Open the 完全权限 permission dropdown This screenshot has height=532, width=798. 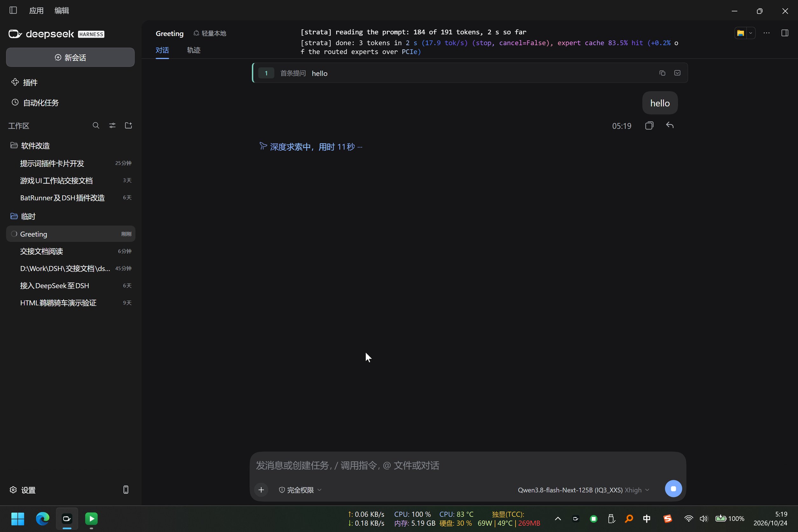pos(300,490)
